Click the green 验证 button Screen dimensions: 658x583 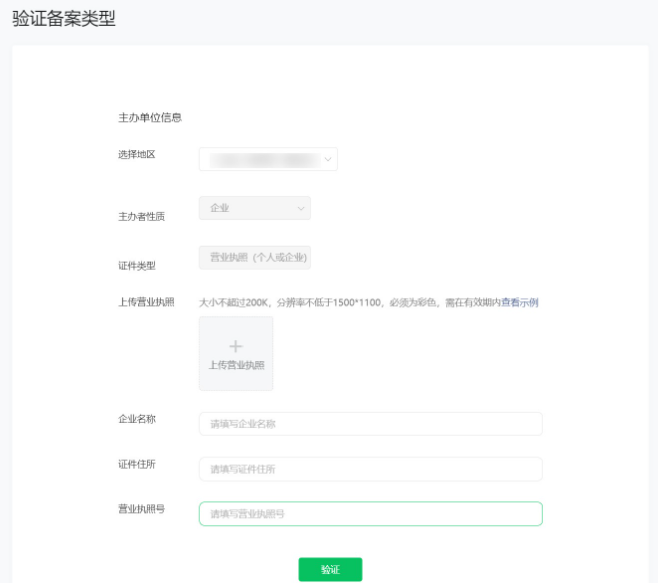[x=330, y=570]
